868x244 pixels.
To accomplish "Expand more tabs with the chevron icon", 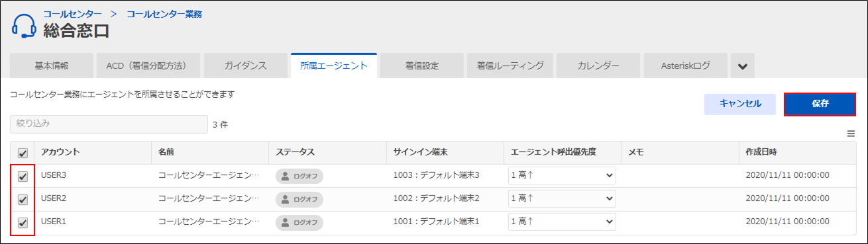I will coord(743,66).
